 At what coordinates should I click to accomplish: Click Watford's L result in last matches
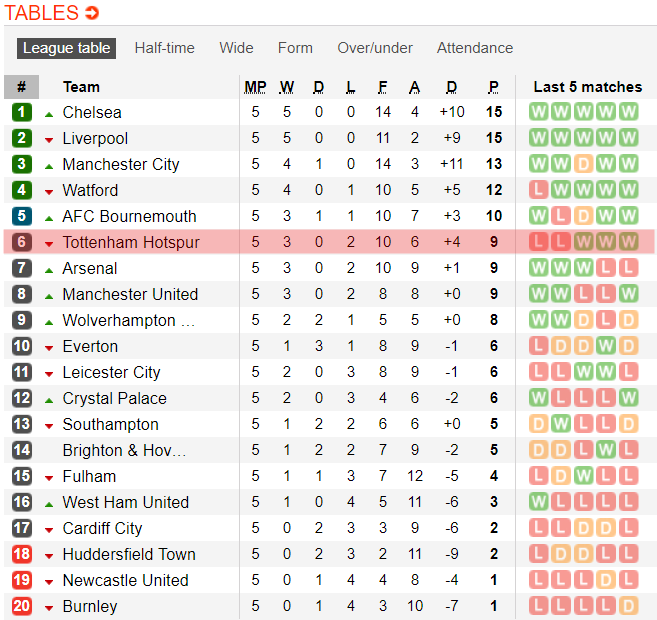click(539, 190)
